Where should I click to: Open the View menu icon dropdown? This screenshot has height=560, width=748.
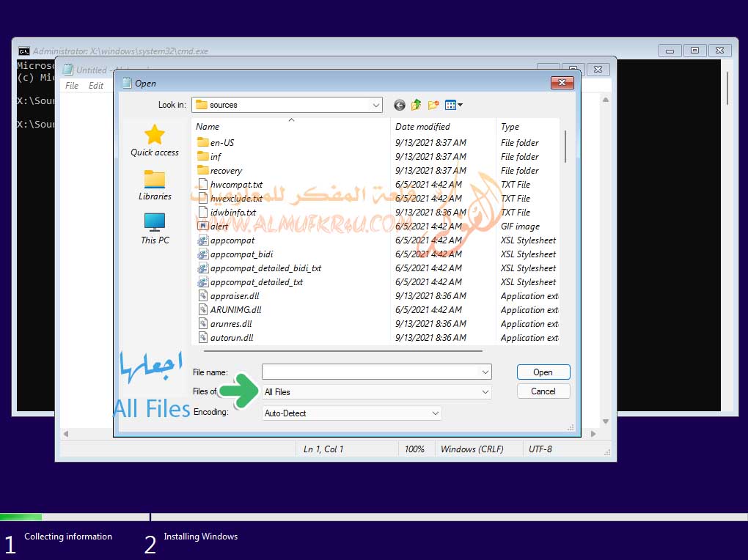coord(453,105)
